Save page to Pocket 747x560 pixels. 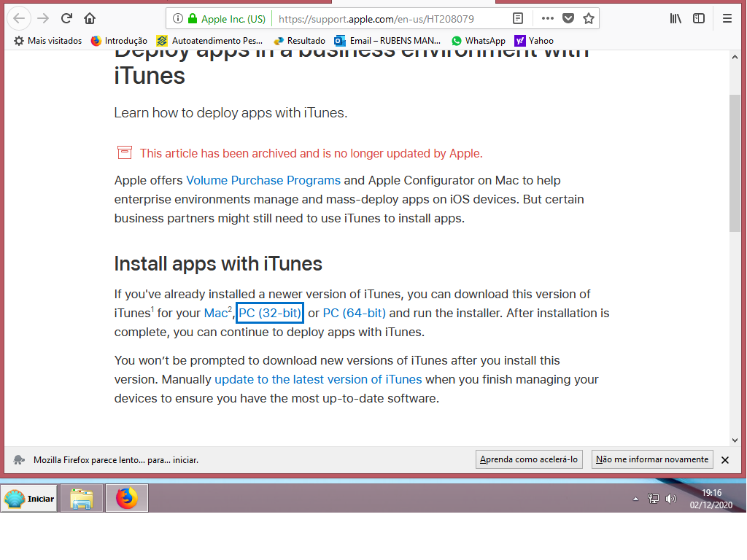(x=568, y=18)
